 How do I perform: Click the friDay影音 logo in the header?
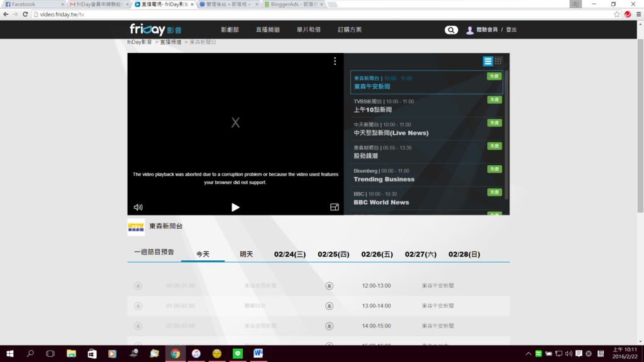pos(156,30)
